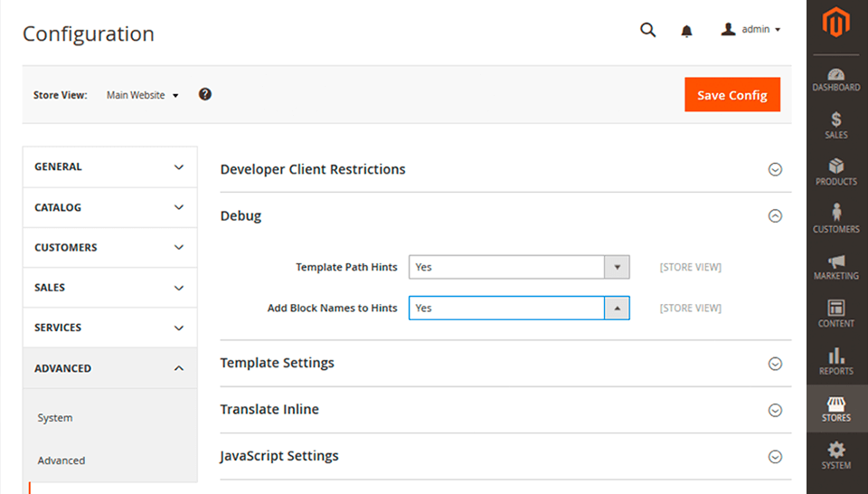Click the Save Config button
Image resolution: width=868 pixels, height=494 pixels.
coord(731,95)
